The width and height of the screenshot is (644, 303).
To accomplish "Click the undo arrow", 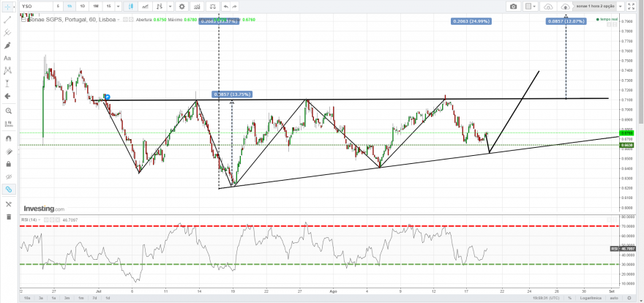I will [225, 7].
